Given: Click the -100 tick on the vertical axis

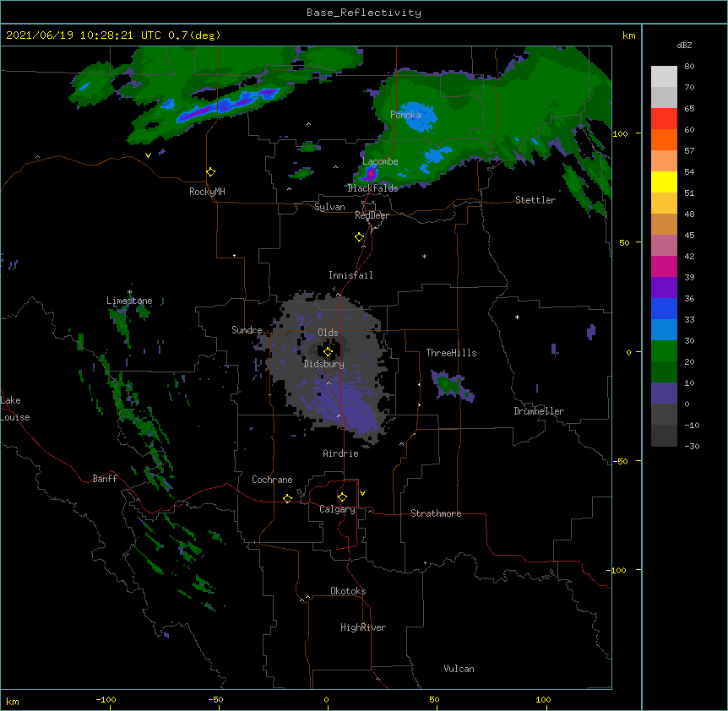Looking at the screenshot, I should pos(617,570).
